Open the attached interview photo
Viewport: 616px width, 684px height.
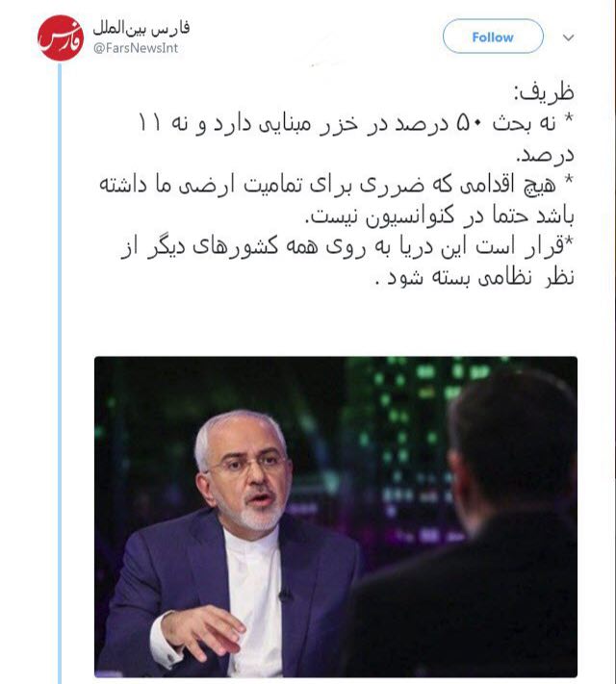tap(336, 517)
